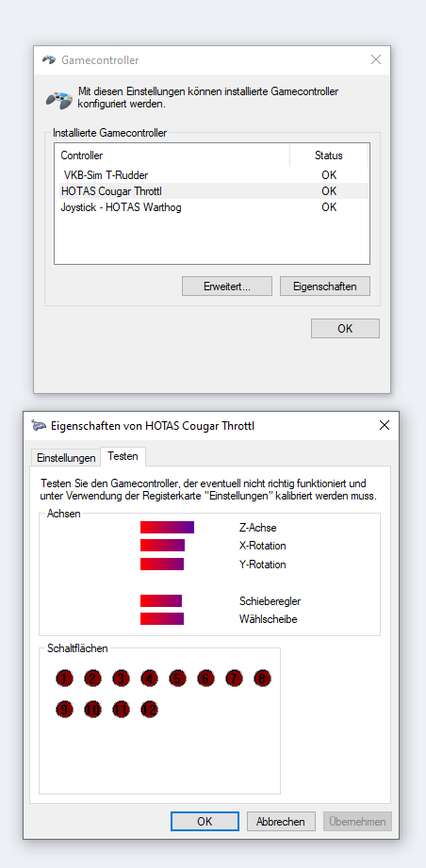Click the Wählscheibe label
The height and width of the screenshot is (868, 426).
[269, 619]
